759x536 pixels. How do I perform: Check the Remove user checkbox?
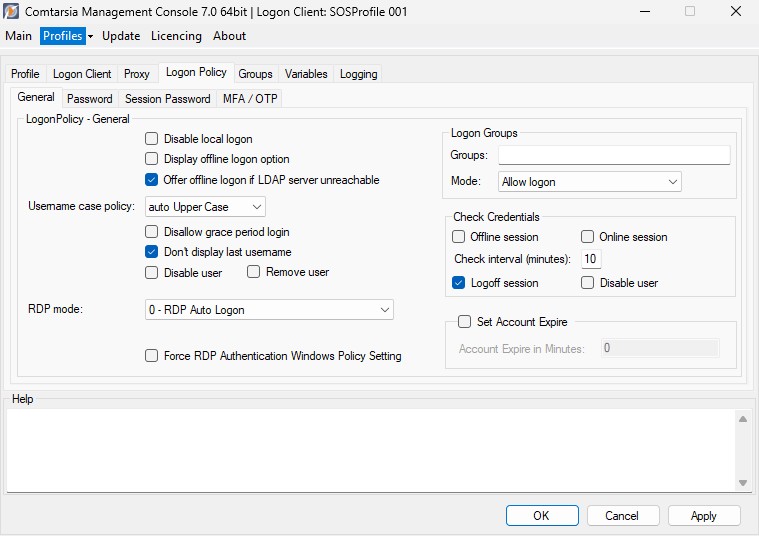(253, 272)
